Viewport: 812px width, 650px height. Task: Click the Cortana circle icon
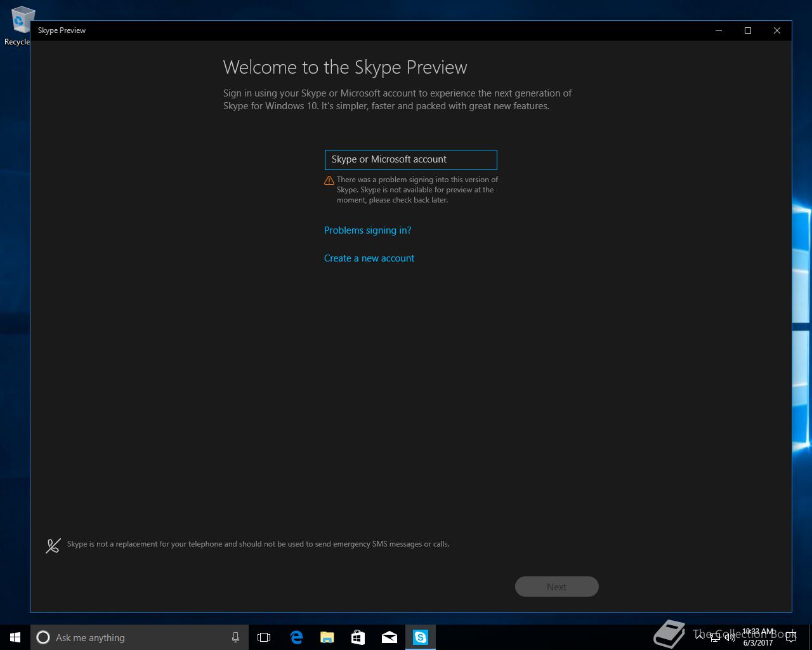coord(43,637)
